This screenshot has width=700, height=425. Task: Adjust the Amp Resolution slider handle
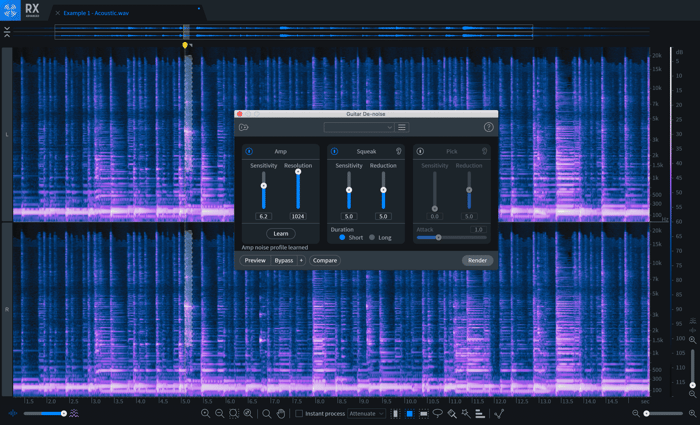click(298, 172)
